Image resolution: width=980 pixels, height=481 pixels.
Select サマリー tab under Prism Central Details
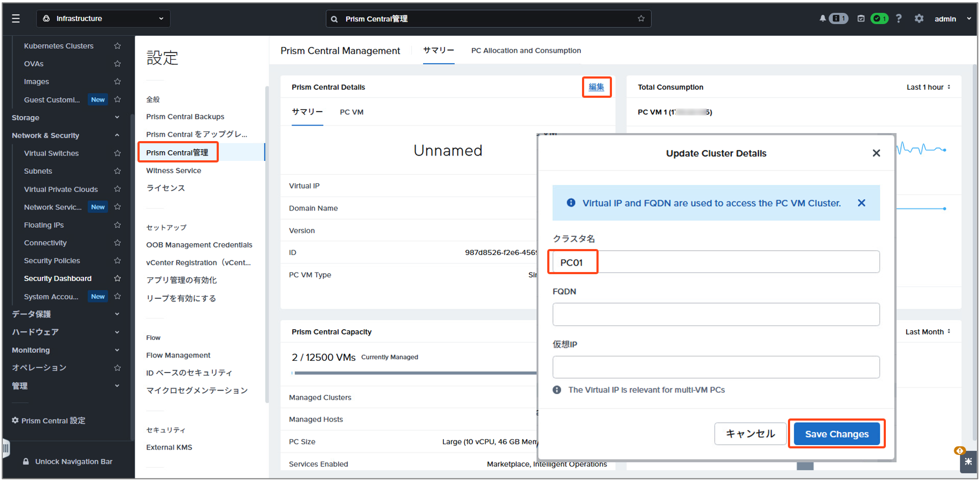[307, 112]
